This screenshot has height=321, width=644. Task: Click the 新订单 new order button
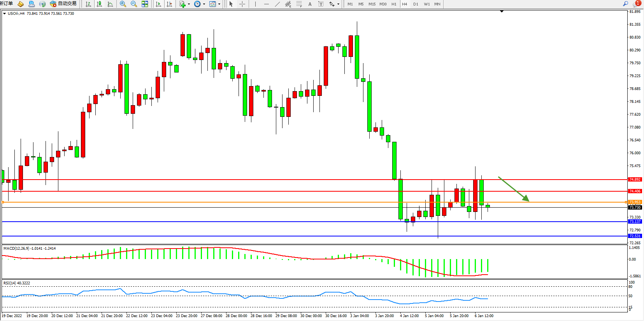6,4
